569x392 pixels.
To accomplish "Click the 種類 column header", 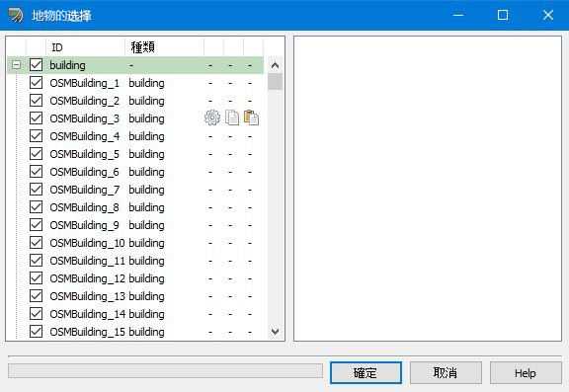I will pyautogui.click(x=164, y=47).
